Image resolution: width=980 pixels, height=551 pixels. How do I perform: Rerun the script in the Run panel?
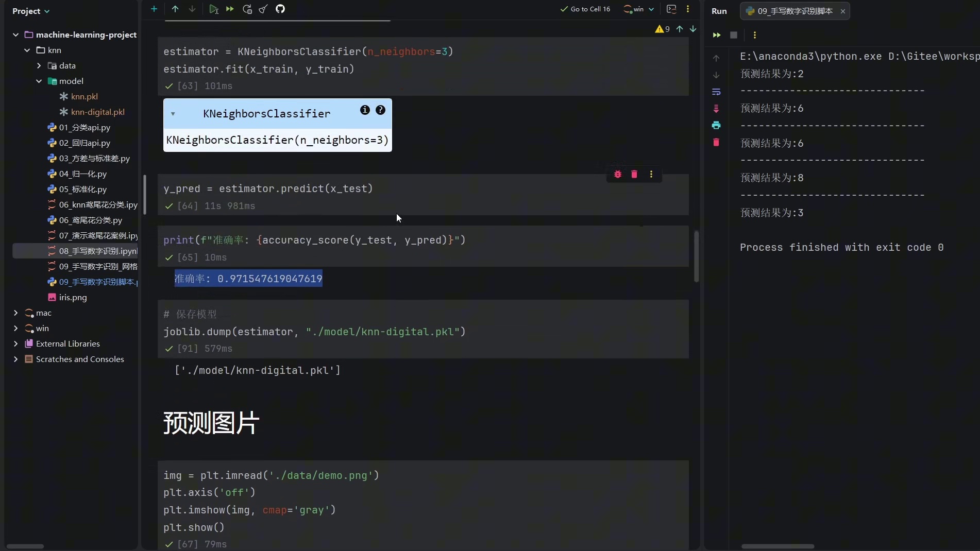716,35
